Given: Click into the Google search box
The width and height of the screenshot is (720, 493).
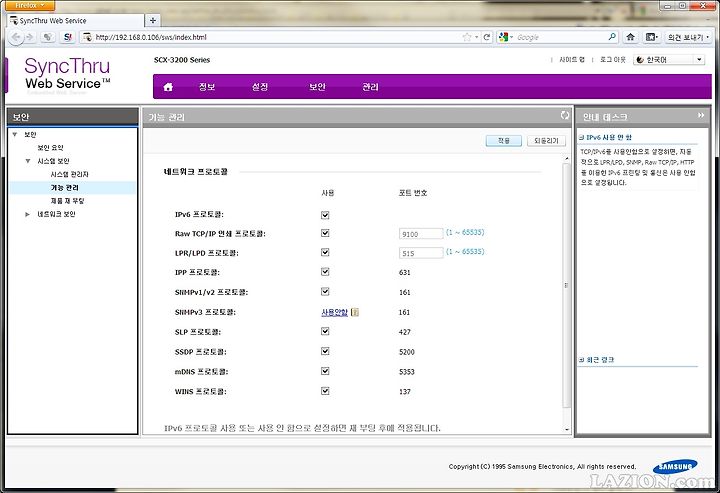Looking at the screenshot, I should point(560,37).
